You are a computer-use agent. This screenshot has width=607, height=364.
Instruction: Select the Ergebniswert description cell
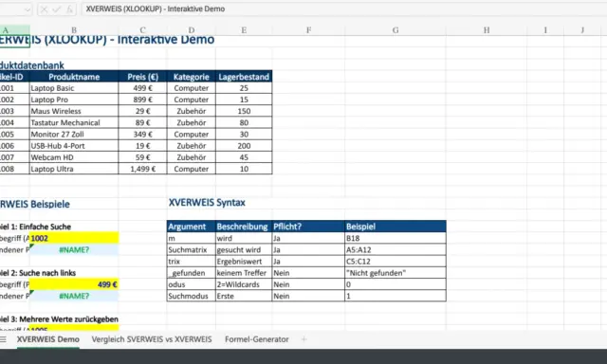(244, 262)
